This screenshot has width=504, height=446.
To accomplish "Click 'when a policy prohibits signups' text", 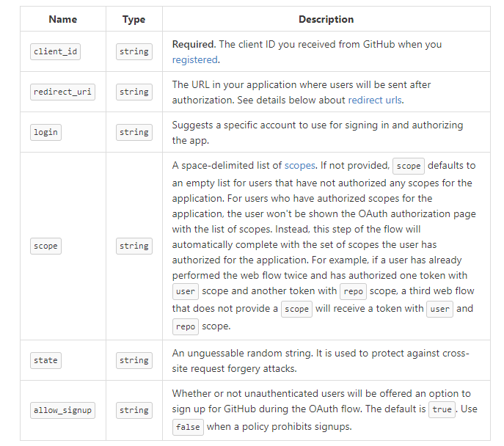I will (280, 427).
